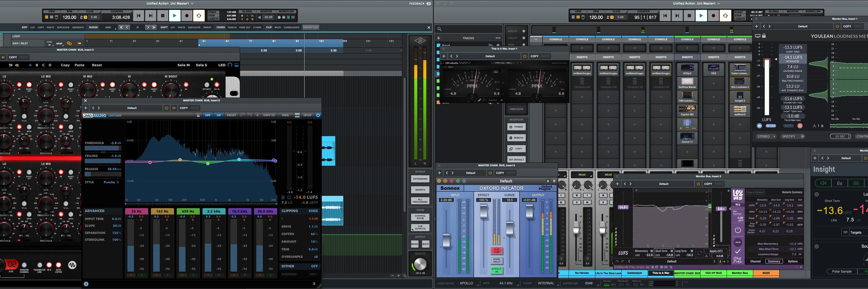Click the orange bypass power icon in Insert 8 header

(x=166, y=108)
